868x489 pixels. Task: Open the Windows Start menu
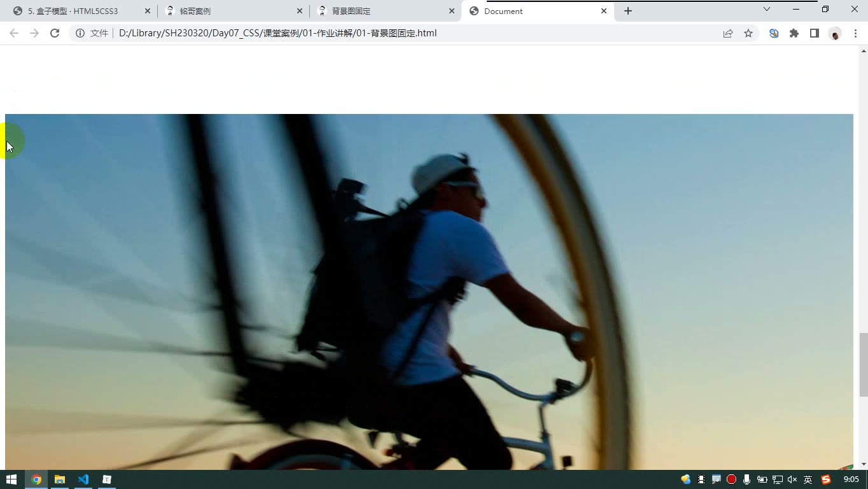(11, 479)
